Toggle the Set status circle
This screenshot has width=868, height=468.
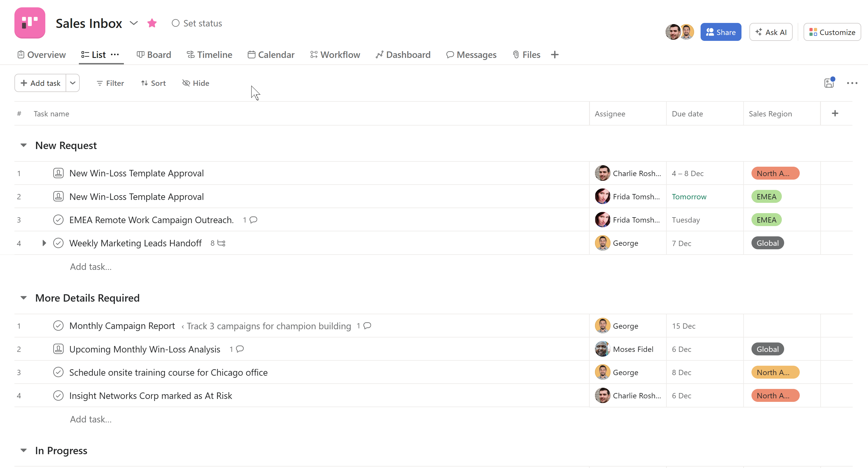(176, 23)
